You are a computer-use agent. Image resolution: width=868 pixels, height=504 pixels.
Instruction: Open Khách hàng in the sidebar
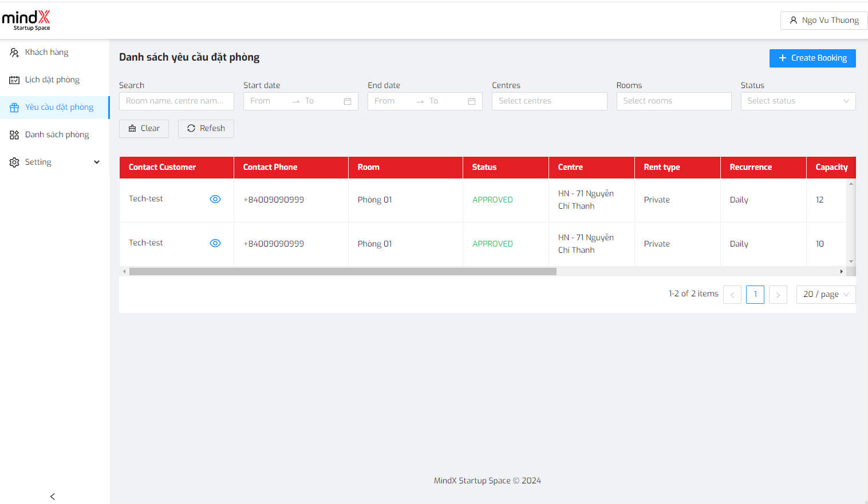coord(46,52)
